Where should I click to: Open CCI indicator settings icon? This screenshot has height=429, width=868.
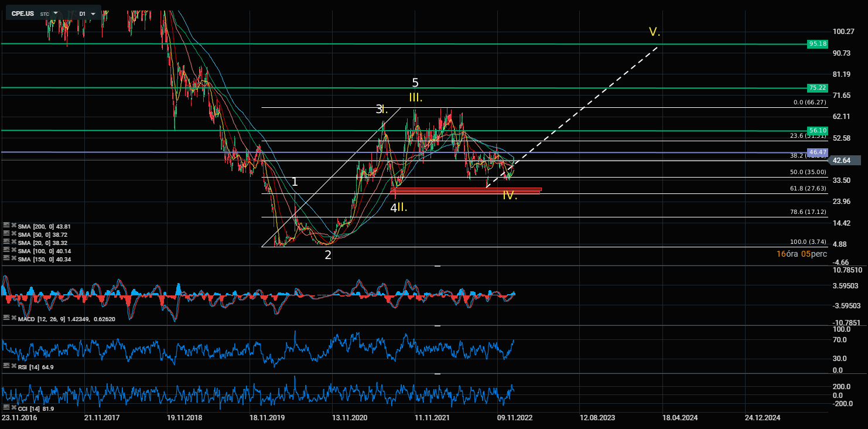(x=6, y=407)
